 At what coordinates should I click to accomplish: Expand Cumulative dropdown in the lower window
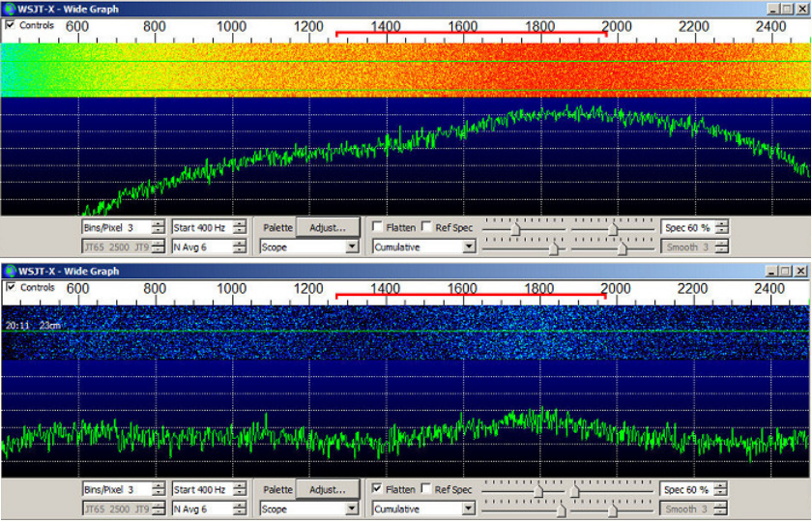[469, 509]
